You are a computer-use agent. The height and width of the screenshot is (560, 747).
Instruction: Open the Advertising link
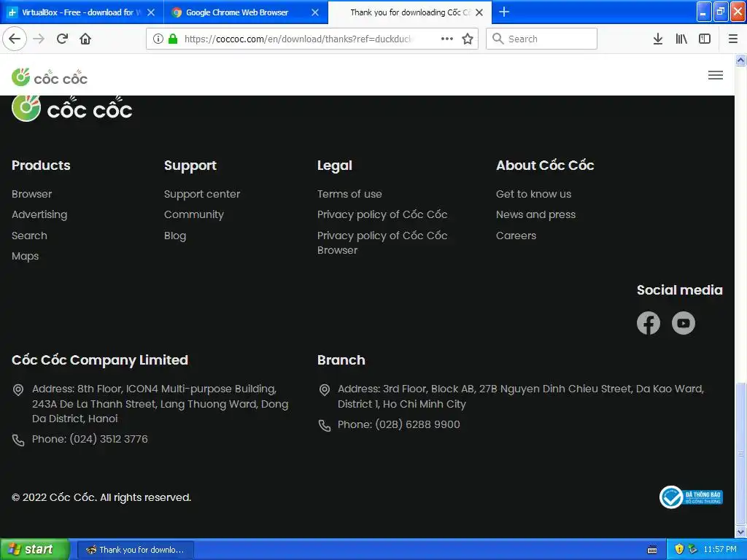point(39,214)
